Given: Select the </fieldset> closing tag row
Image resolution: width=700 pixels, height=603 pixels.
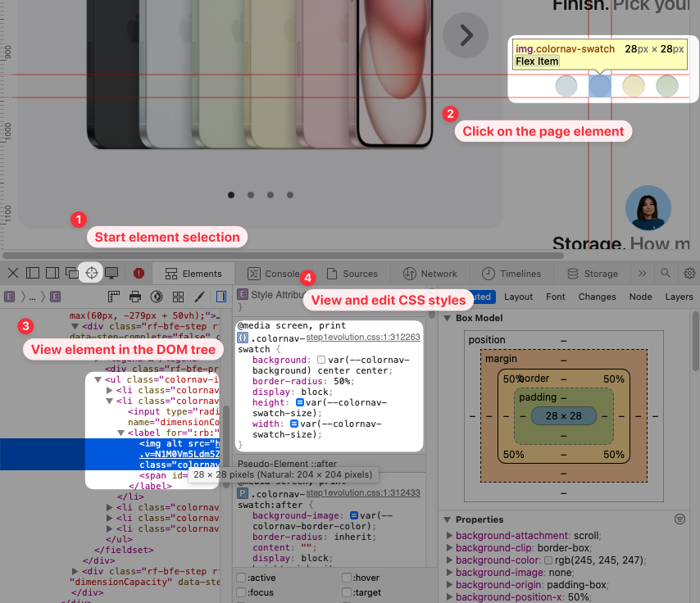Looking at the screenshot, I should click(x=124, y=550).
